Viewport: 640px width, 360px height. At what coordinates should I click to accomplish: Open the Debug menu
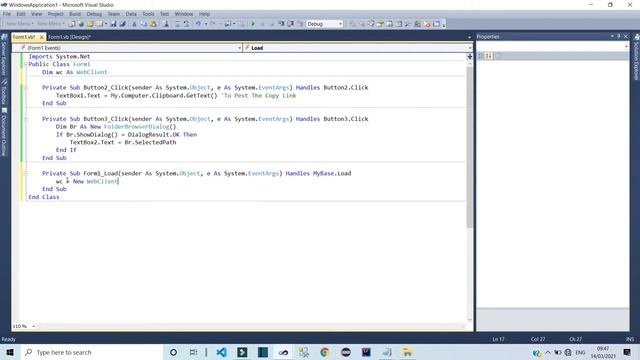(x=94, y=14)
